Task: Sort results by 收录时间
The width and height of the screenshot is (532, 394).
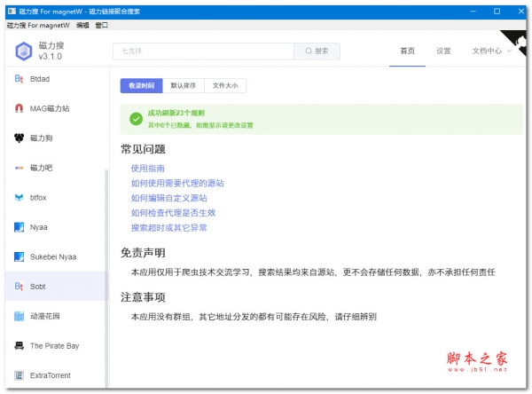Action: (x=142, y=86)
